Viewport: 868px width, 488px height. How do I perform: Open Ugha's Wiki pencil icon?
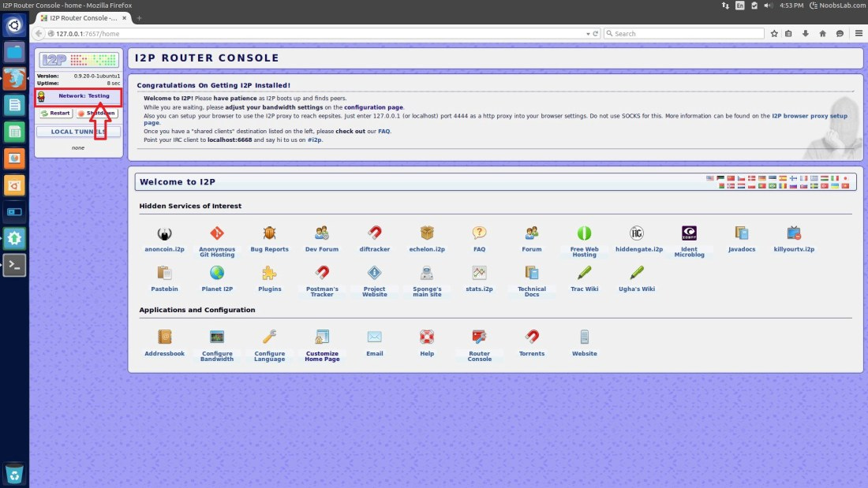click(637, 274)
